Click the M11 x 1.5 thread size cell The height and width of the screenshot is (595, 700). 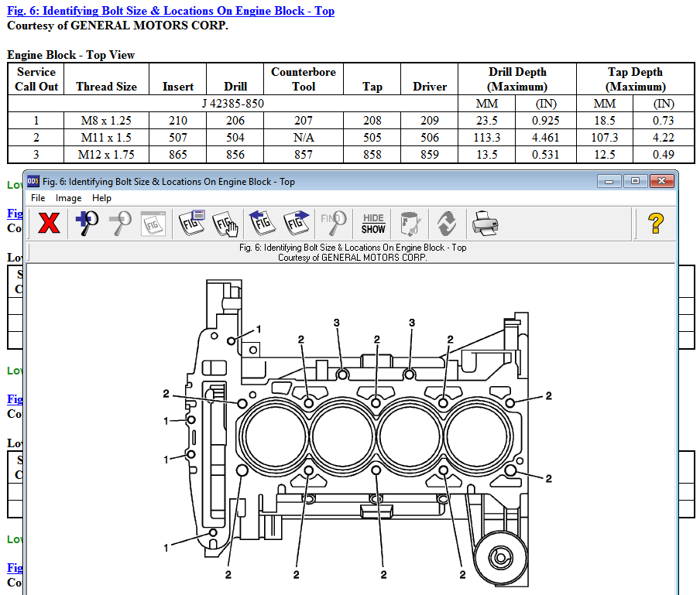(105, 137)
